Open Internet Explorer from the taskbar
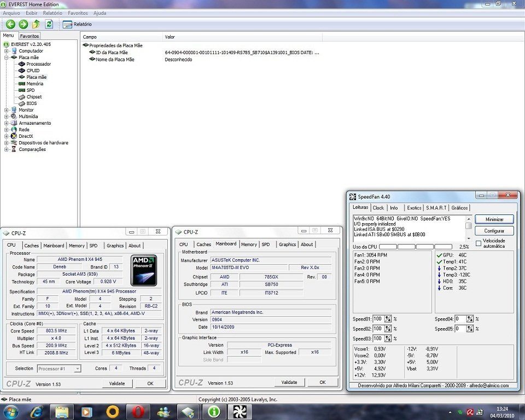 point(36,412)
